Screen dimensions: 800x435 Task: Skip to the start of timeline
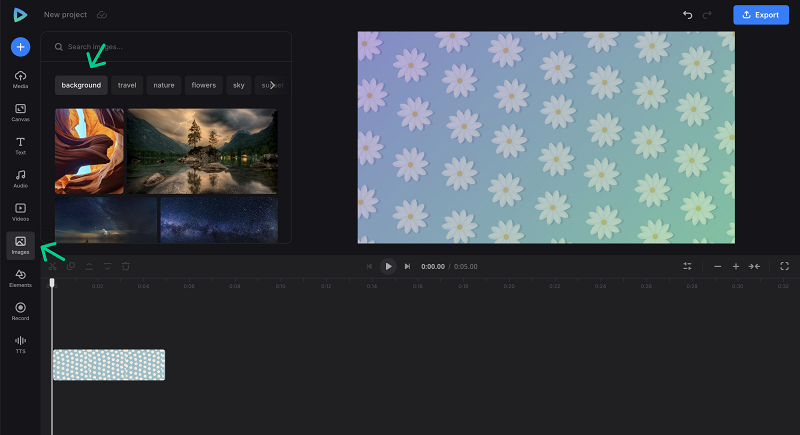tap(369, 266)
